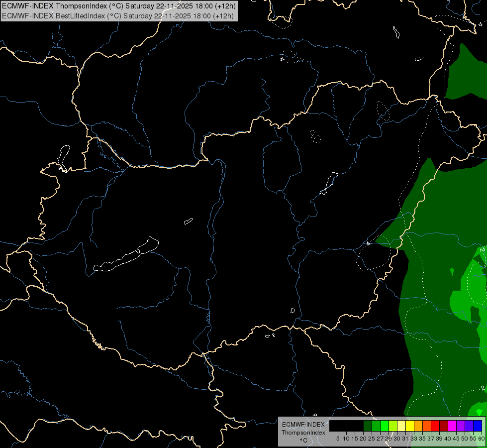This screenshot has width=487, height=448.
Task: Click the ThompsonIndex title line at top
Action: coord(119,5)
